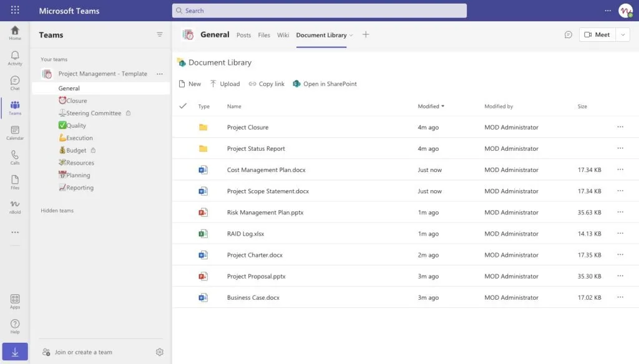This screenshot has height=364, width=639.
Task: Open the teams filter icon
Action: pos(160,35)
